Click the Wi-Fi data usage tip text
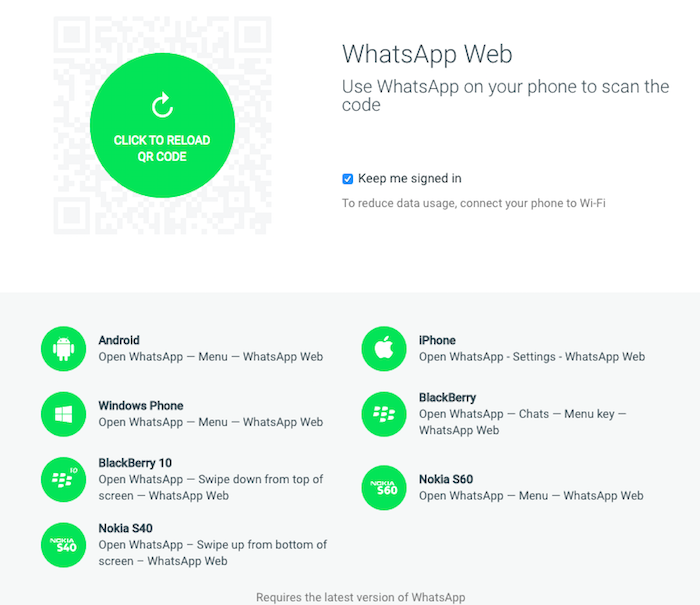Viewport: 700px width, 605px height. (474, 203)
